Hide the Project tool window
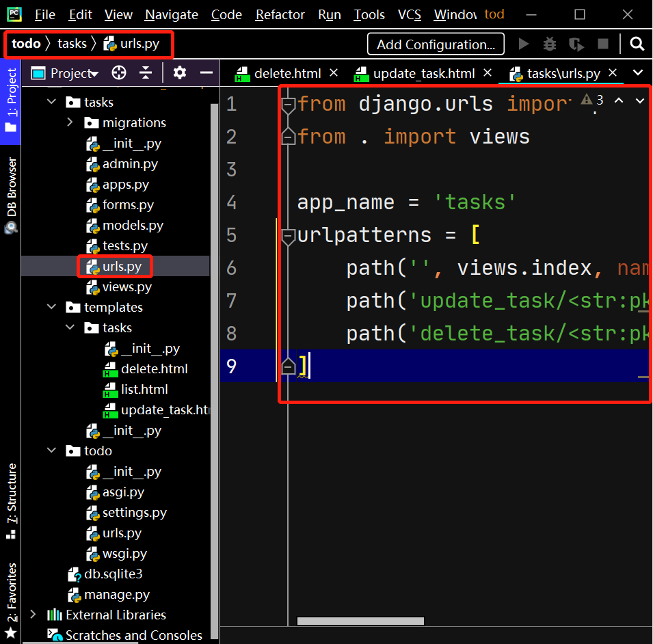Viewport: 653px width, 644px height. (206, 73)
